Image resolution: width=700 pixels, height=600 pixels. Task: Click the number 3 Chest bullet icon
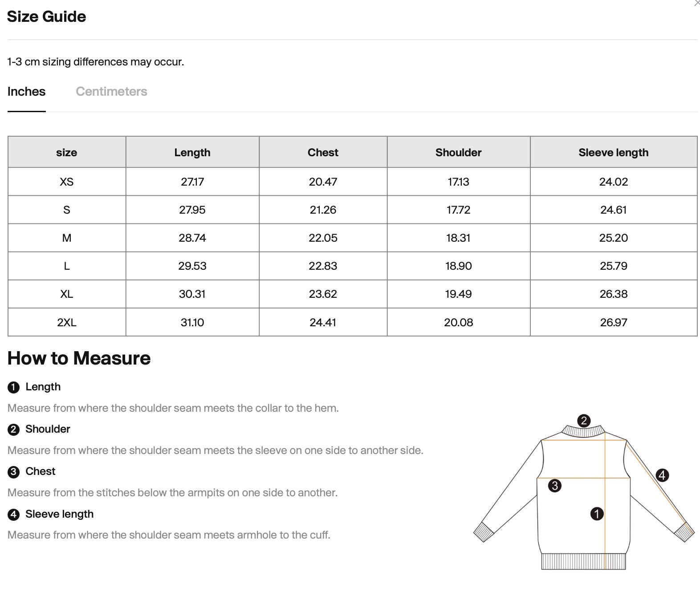(14, 472)
